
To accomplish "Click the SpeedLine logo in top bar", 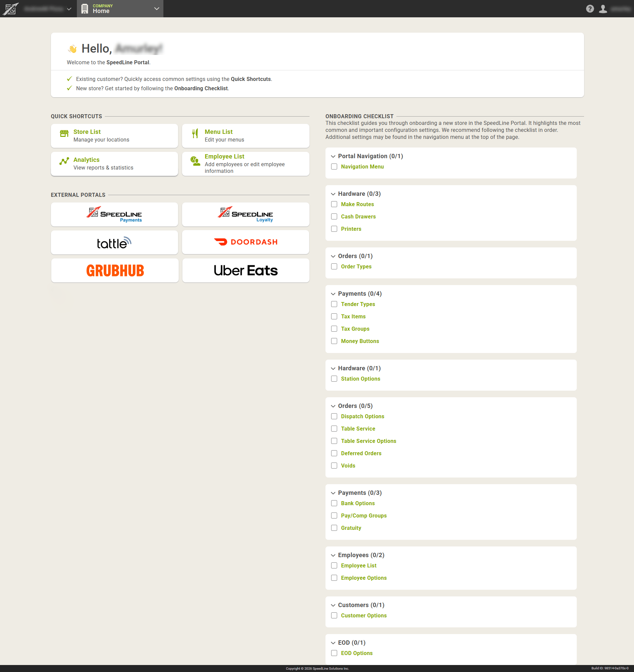I will [x=10, y=9].
